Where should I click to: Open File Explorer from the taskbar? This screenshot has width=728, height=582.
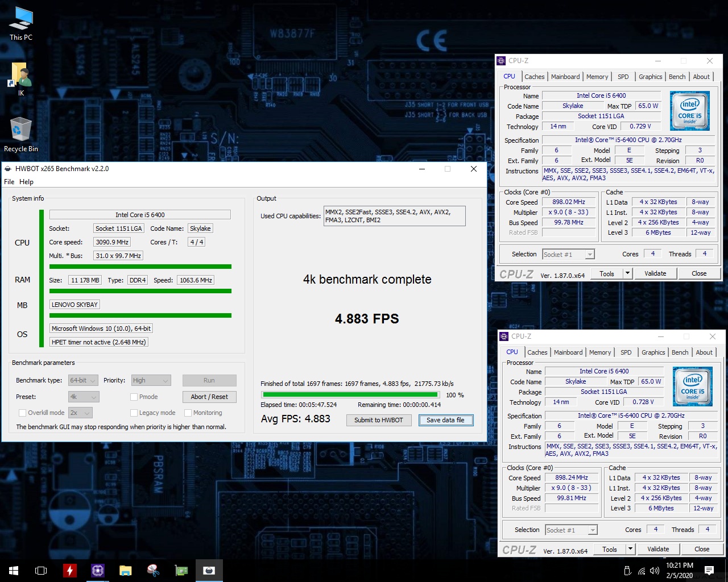pos(125,571)
